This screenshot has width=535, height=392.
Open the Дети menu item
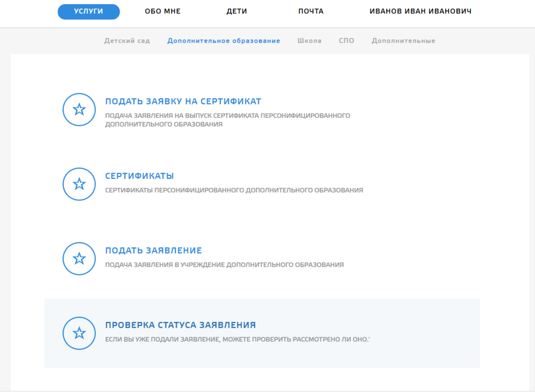click(x=237, y=11)
